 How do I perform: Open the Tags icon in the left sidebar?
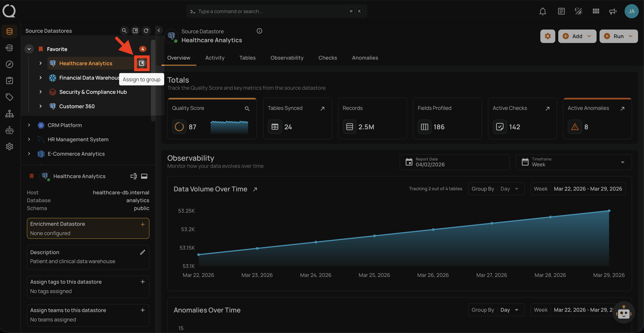click(x=10, y=97)
